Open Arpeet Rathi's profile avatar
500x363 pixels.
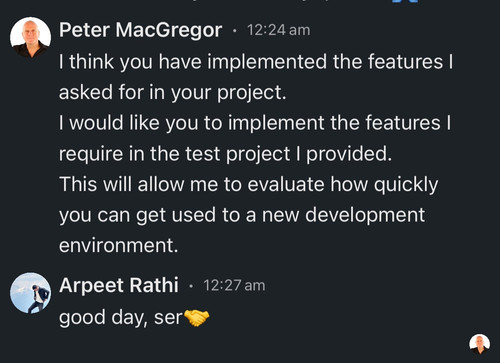pyautogui.click(x=30, y=293)
